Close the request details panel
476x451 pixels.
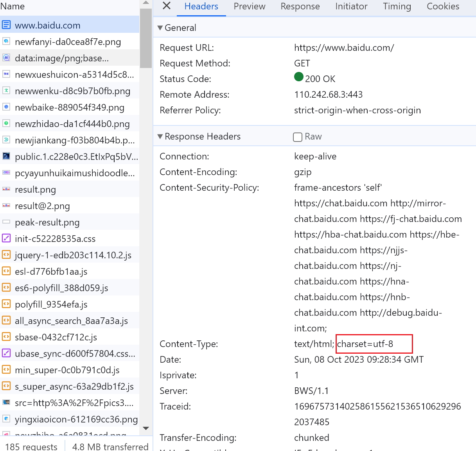pos(167,6)
